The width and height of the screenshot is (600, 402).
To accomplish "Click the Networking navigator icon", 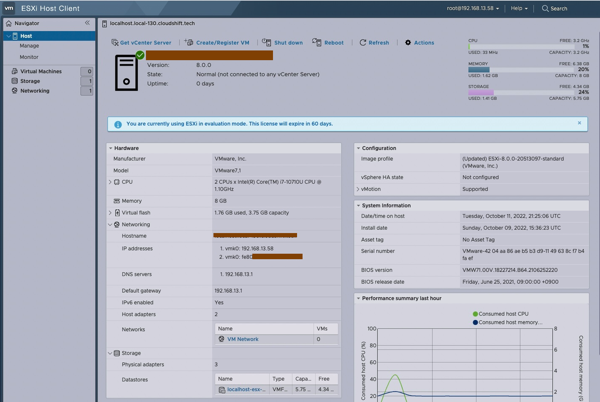I will [15, 91].
